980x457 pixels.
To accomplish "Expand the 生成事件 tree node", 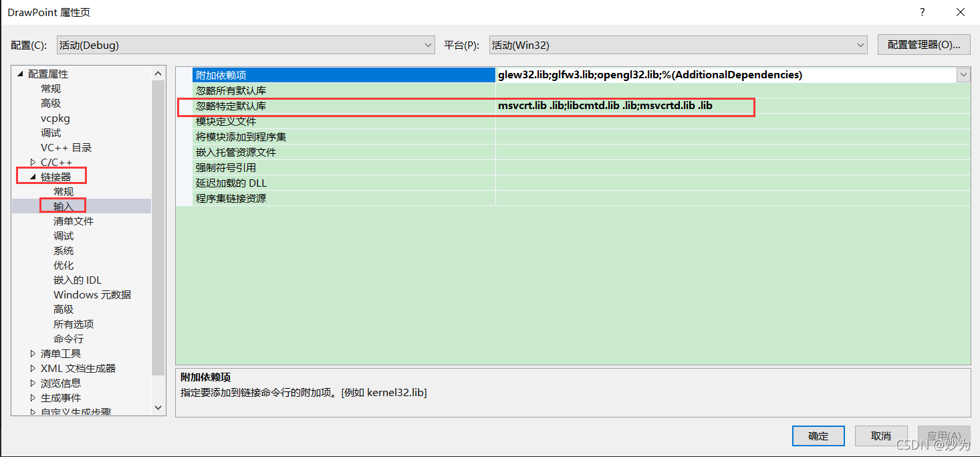I will (x=33, y=398).
